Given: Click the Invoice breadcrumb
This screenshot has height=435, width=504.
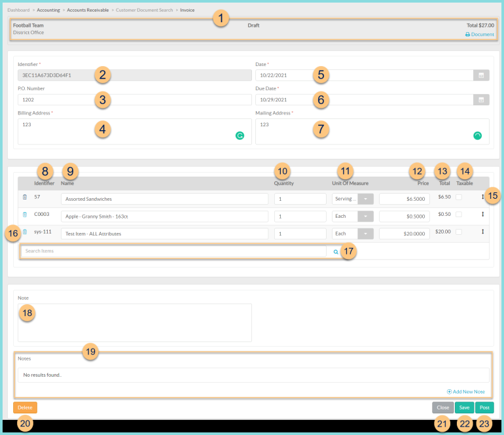Looking at the screenshot, I should tap(187, 10).
